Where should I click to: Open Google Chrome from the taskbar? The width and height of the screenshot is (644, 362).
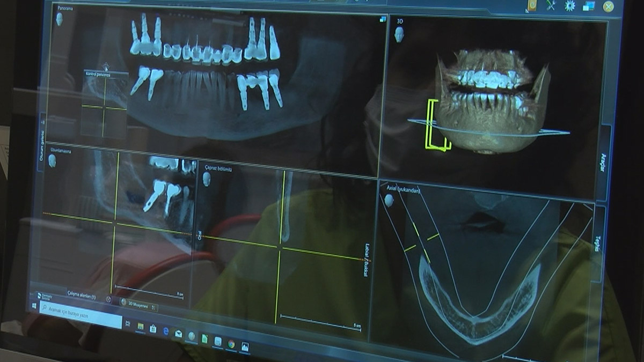231,343
